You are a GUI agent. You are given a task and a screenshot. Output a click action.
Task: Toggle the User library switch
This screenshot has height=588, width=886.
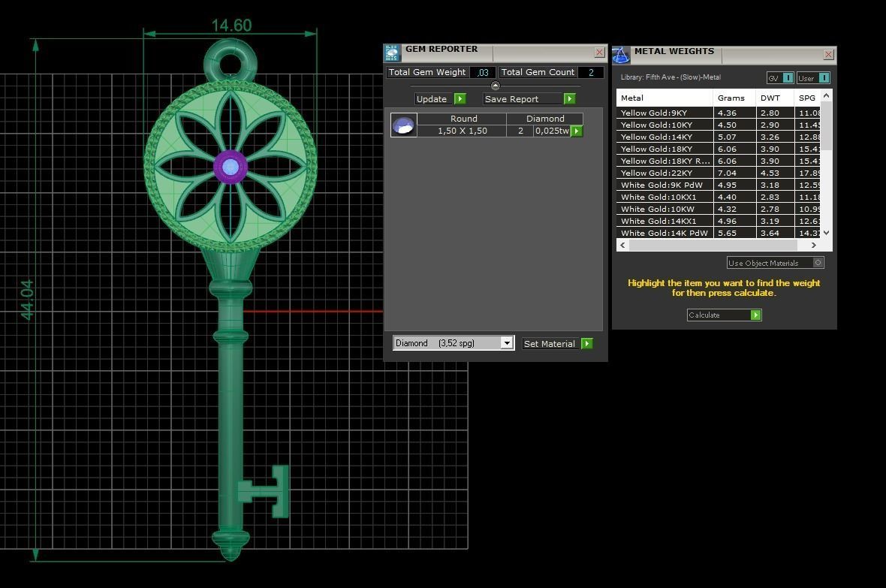[x=824, y=78]
